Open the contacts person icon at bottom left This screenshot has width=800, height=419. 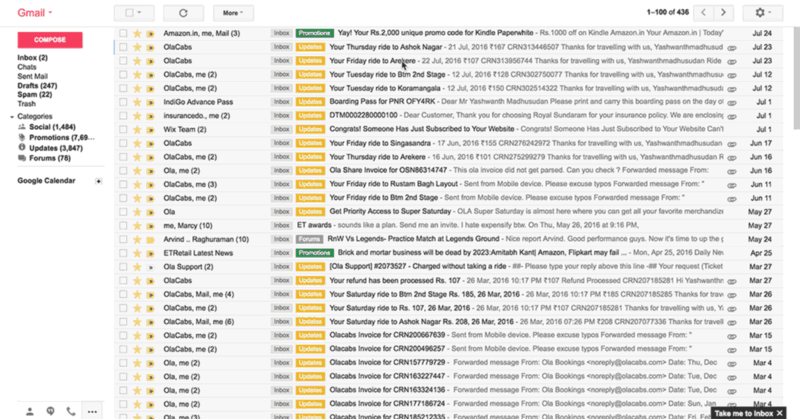[x=30, y=411]
